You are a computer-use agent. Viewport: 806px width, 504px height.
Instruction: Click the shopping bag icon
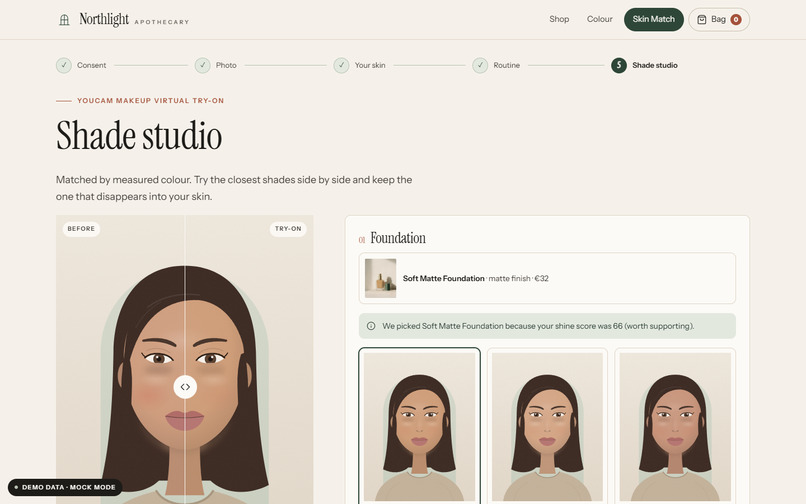[702, 20]
